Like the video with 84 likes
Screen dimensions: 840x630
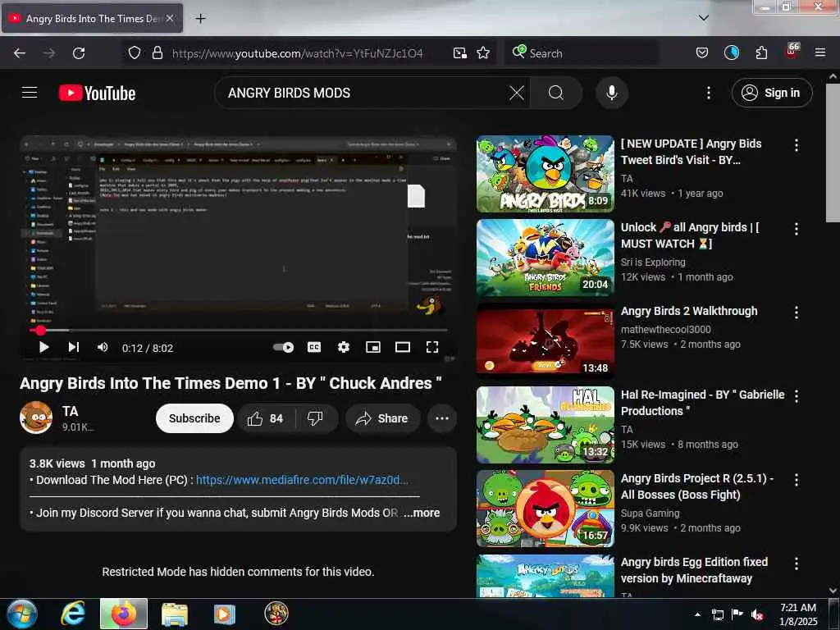(x=265, y=418)
